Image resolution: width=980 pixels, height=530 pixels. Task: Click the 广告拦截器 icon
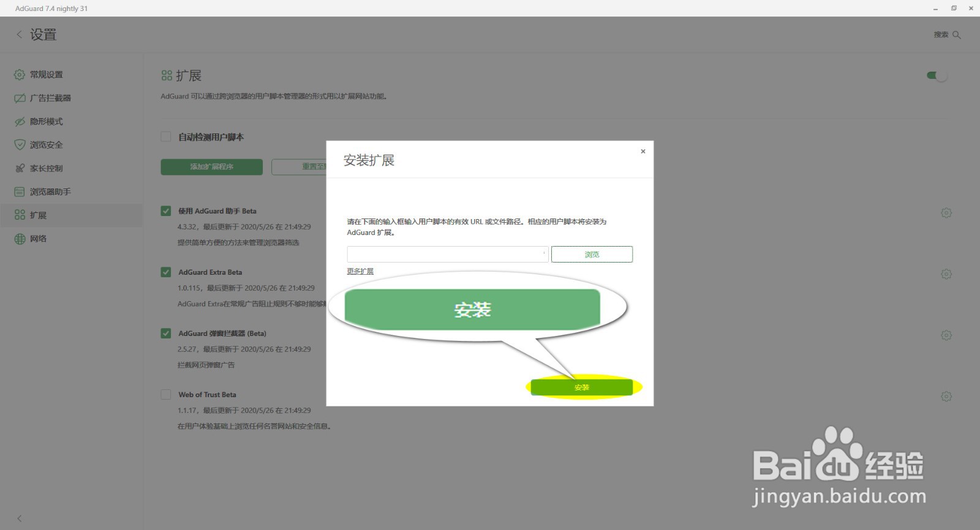click(20, 98)
